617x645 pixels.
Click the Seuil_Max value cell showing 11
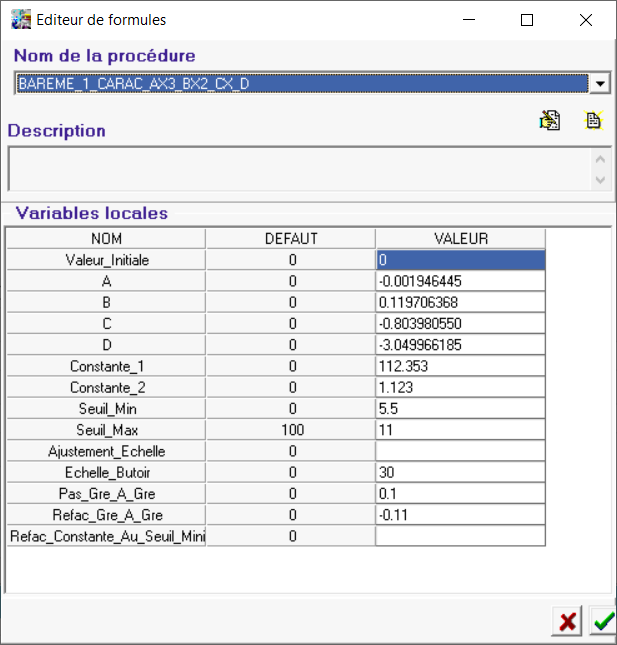pyautogui.click(x=460, y=430)
